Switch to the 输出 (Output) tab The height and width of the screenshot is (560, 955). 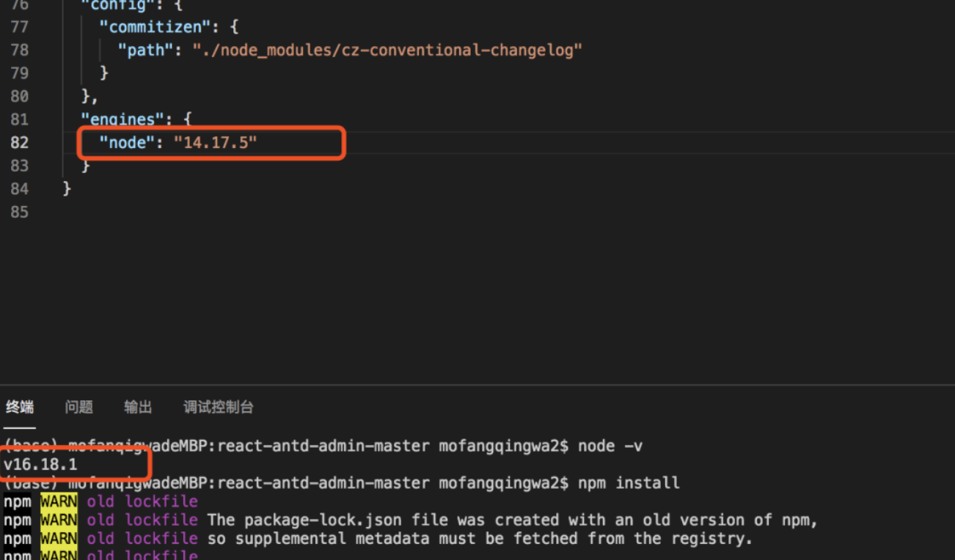(x=137, y=408)
